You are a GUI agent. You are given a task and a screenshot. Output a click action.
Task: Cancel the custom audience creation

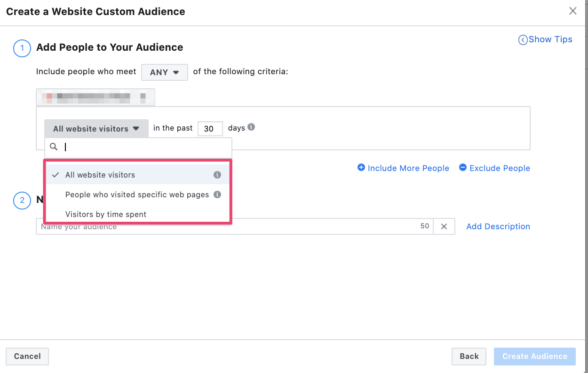tap(27, 356)
